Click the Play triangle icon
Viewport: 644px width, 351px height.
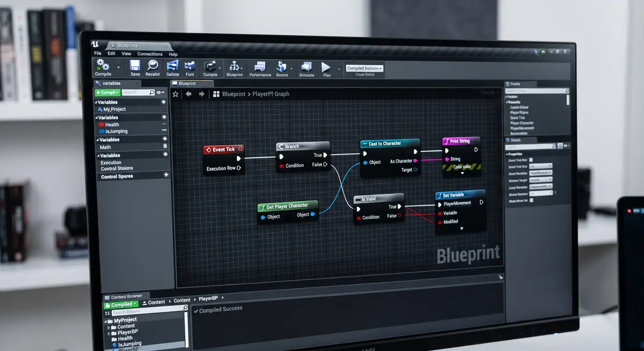coord(326,67)
